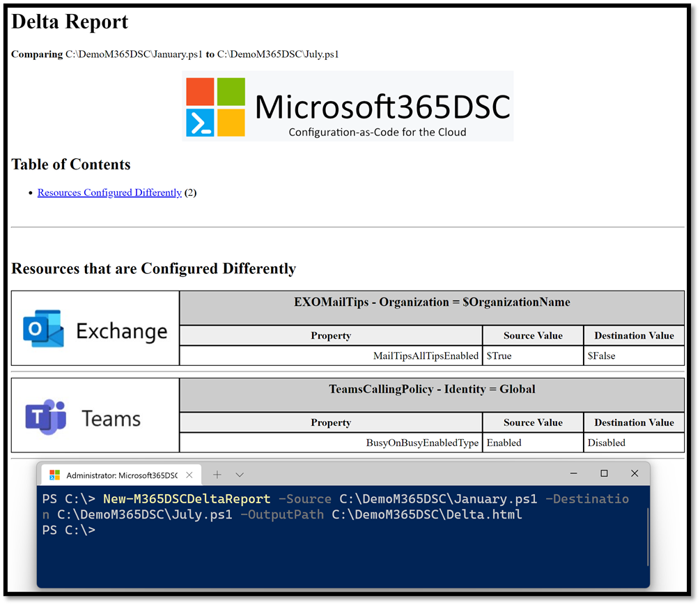This screenshot has height=605, width=700.
Task: Click the Exchange product name text
Action: click(121, 332)
